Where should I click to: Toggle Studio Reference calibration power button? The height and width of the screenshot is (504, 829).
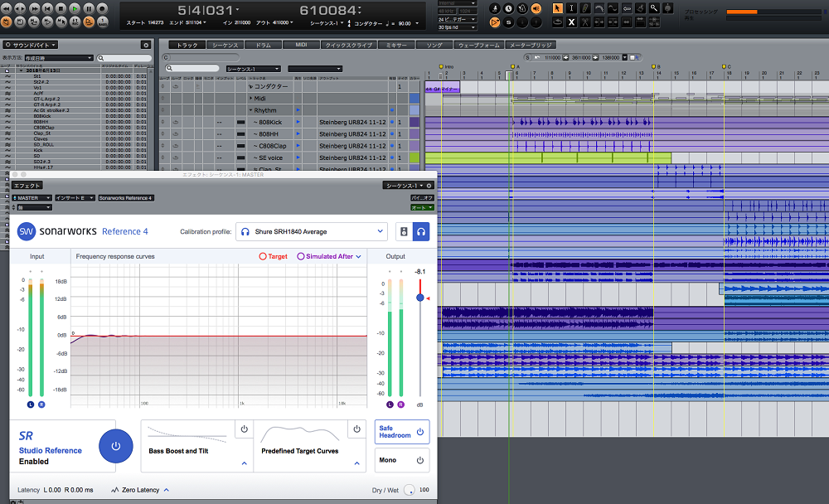coord(116,446)
